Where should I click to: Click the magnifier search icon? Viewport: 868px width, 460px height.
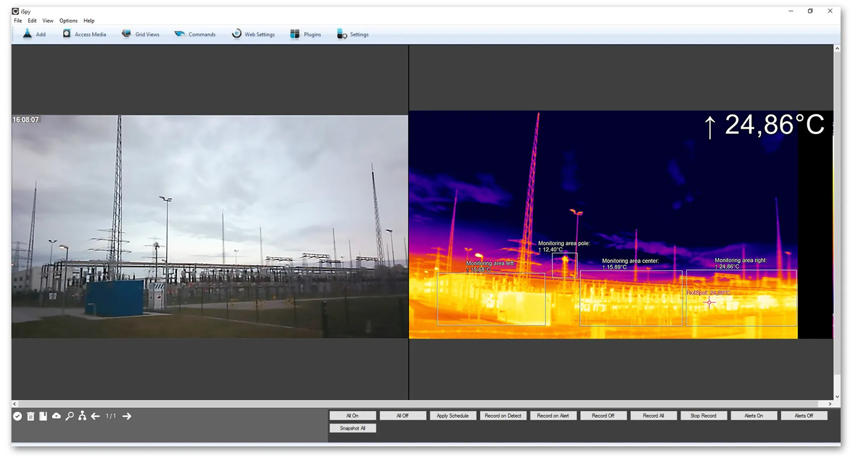[69, 416]
